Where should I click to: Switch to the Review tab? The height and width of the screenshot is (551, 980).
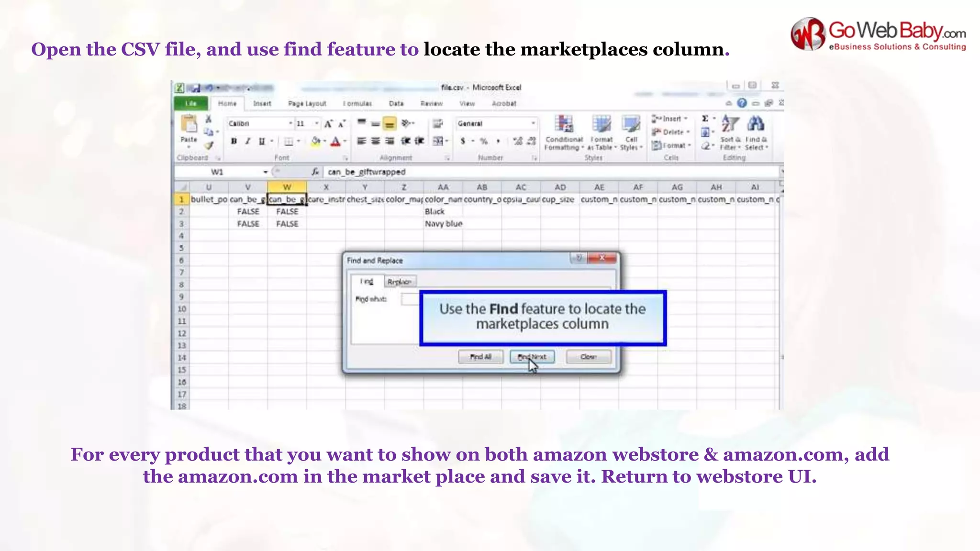(x=431, y=103)
